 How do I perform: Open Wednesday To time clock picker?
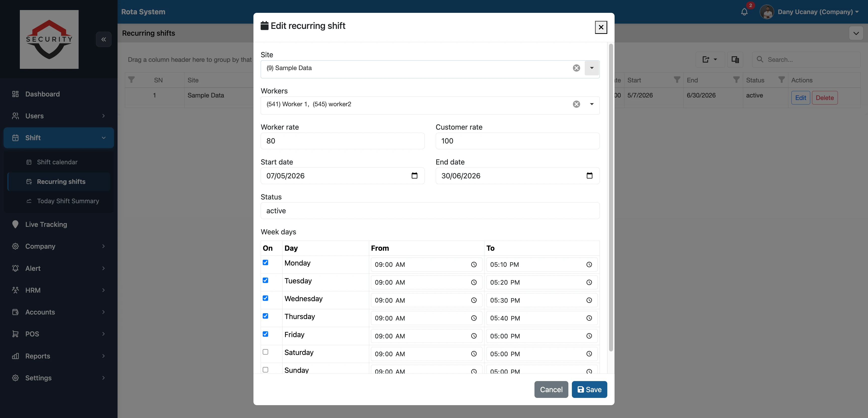coord(589,300)
